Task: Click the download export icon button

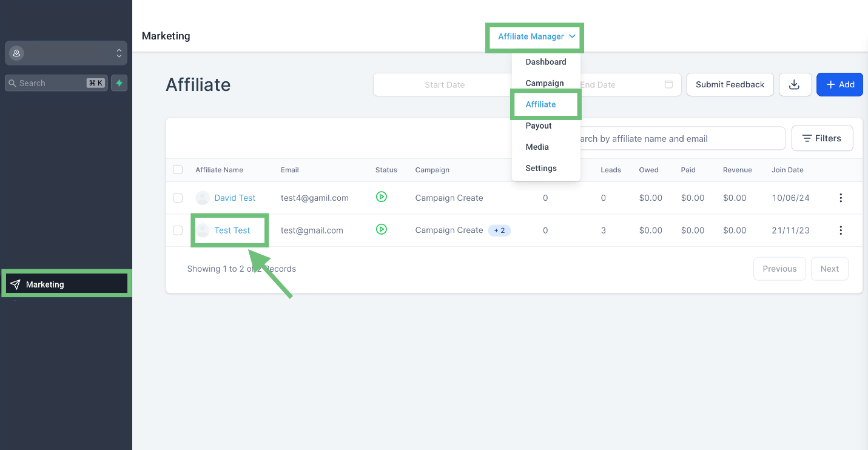Action: click(795, 84)
